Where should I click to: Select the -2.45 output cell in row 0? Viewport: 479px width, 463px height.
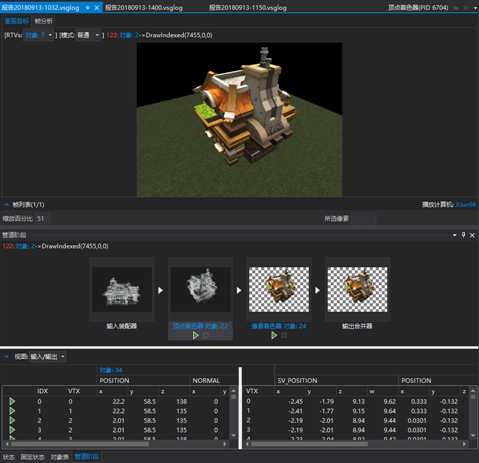[x=295, y=401]
